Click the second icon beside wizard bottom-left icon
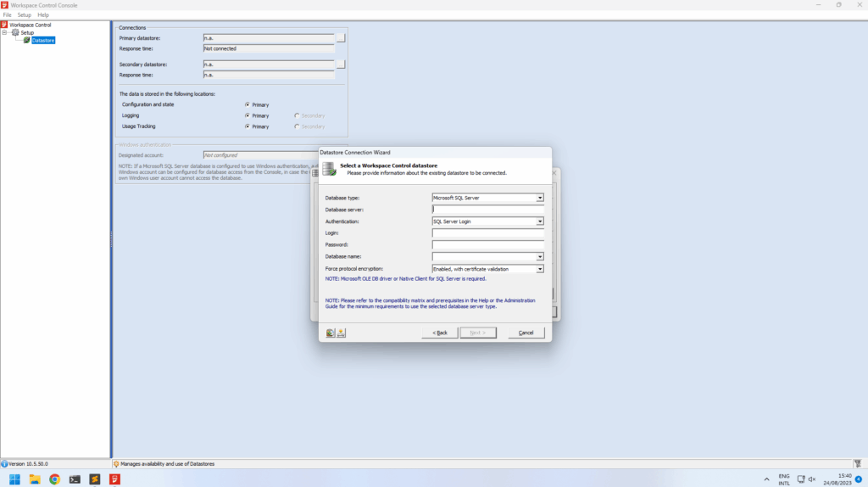This screenshot has height=487, width=868. 341,333
